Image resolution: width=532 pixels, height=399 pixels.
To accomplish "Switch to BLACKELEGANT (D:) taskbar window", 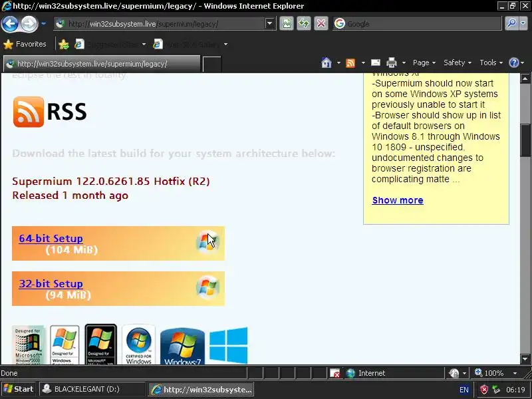I will (92, 389).
